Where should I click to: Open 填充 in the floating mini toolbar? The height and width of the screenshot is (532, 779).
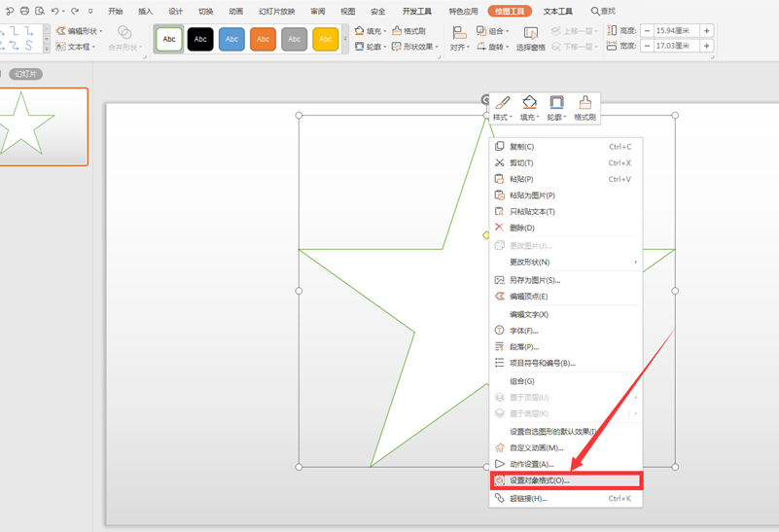[x=530, y=108]
